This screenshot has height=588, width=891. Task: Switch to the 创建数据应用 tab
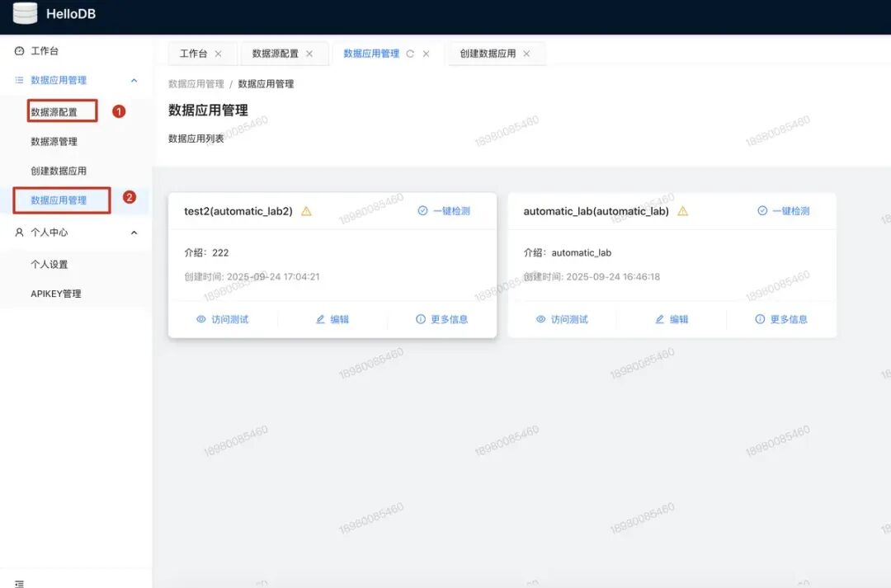coord(488,54)
